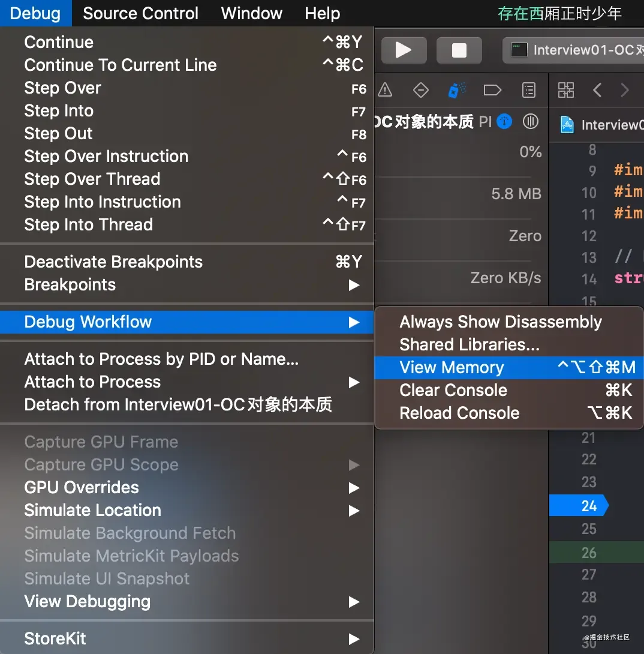Click the back navigation chevron in the jump bar
This screenshot has width=644, height=654.
point(597,89)
